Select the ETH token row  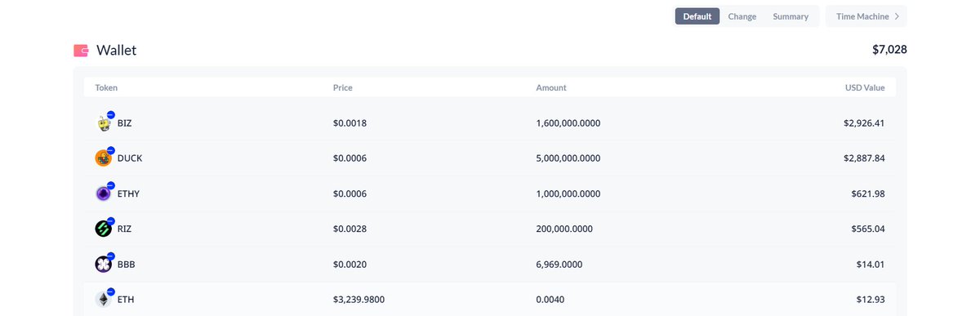point(490,300)
